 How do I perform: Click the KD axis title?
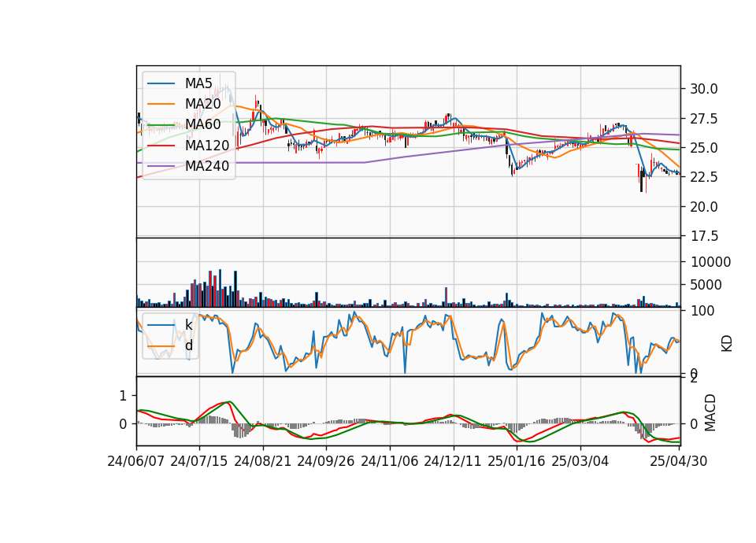point(727,344)
